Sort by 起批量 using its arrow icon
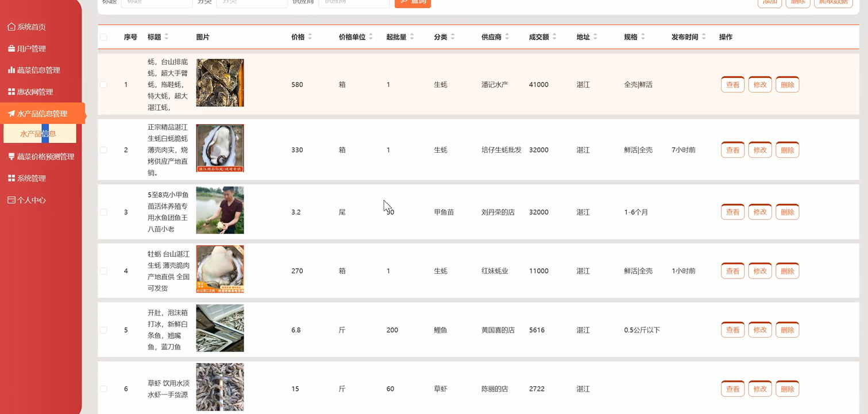 [x=412, y=37]
